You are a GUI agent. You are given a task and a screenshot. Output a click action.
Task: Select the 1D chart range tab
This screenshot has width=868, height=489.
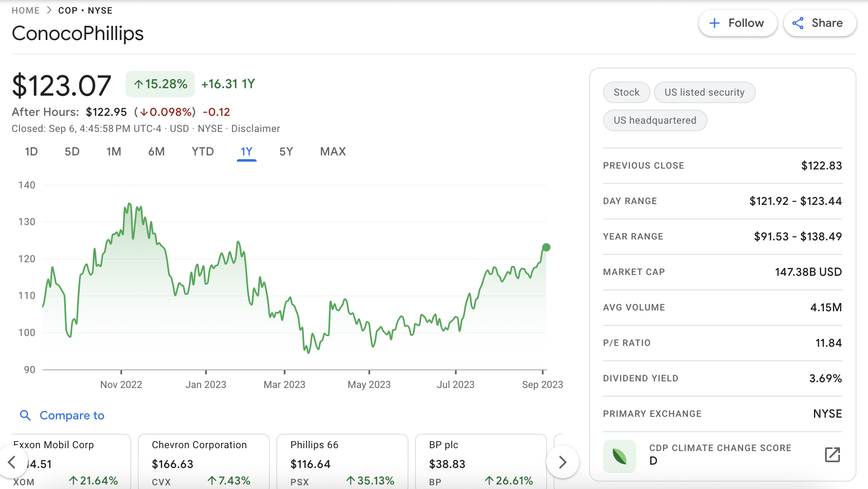[31, 152]
